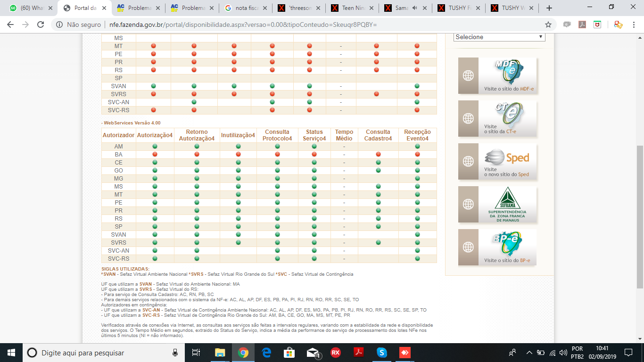Screen dimensions: 644x362
Task: Click the 'Autorizador' column header
Action: (x=118, y=135)
